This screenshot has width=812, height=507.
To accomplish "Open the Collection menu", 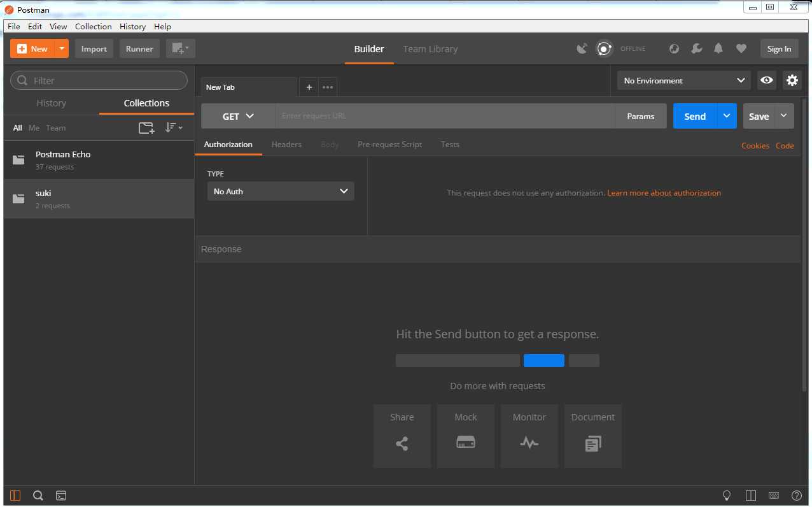I will pos(94,26).
